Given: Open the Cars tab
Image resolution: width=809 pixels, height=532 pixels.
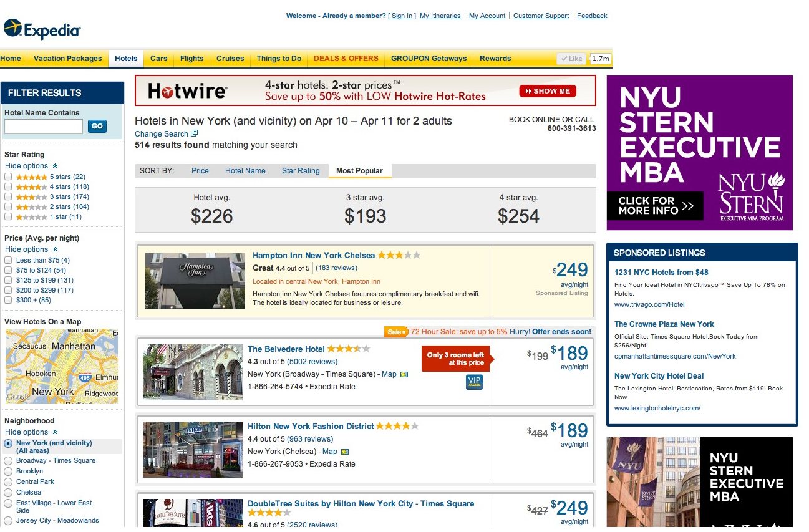Looking at the screenshot, I should (x=159, y=59).
